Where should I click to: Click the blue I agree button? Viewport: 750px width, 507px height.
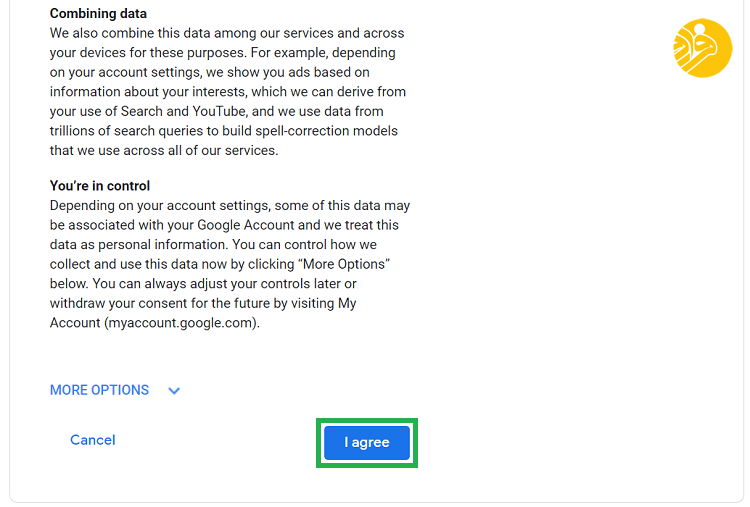pos(367,442)
